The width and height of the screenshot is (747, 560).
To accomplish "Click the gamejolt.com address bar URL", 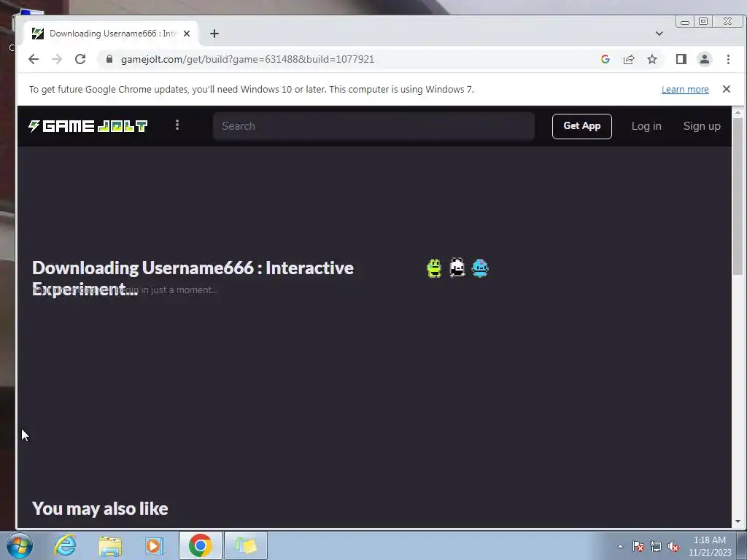I will point(247,59).
